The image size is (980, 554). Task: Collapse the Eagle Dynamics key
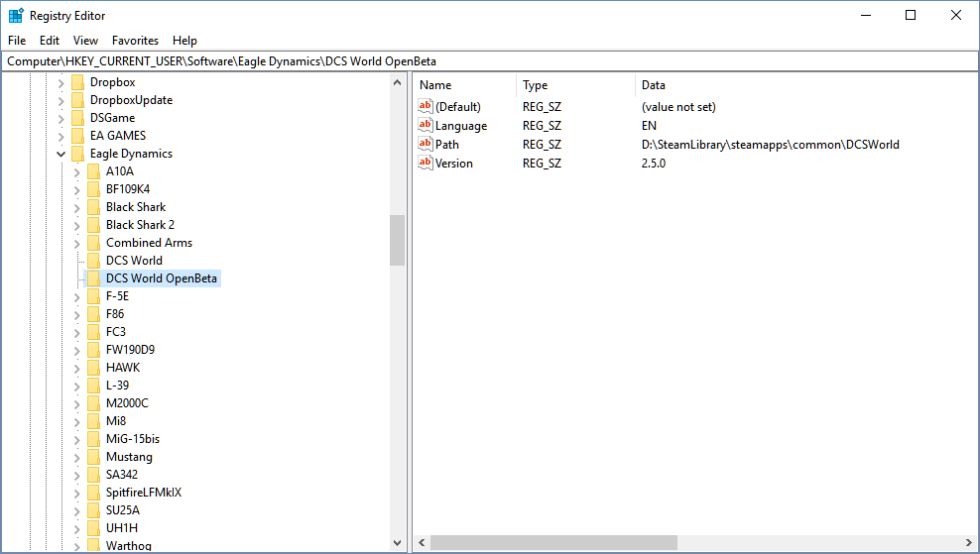coord(61,154)
